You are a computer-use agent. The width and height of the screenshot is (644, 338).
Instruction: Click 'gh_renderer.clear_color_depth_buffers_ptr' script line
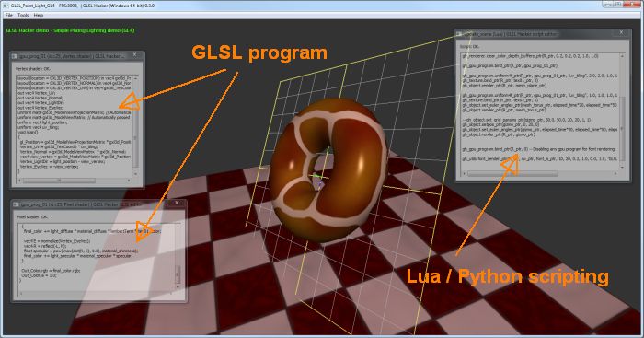click(530, 56)
